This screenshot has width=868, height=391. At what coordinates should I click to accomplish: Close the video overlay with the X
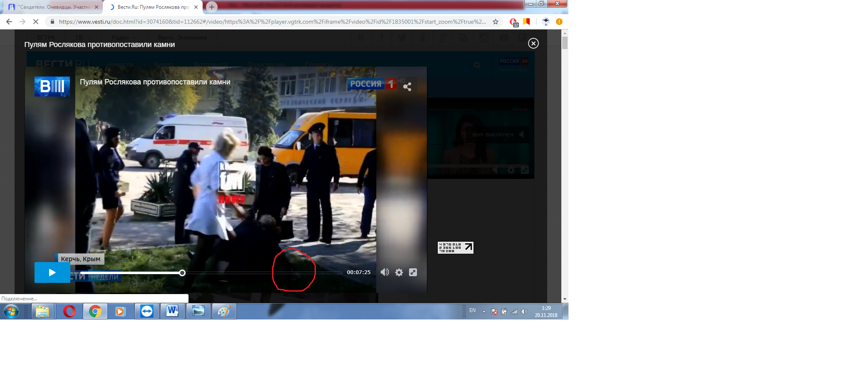(533, 43)
